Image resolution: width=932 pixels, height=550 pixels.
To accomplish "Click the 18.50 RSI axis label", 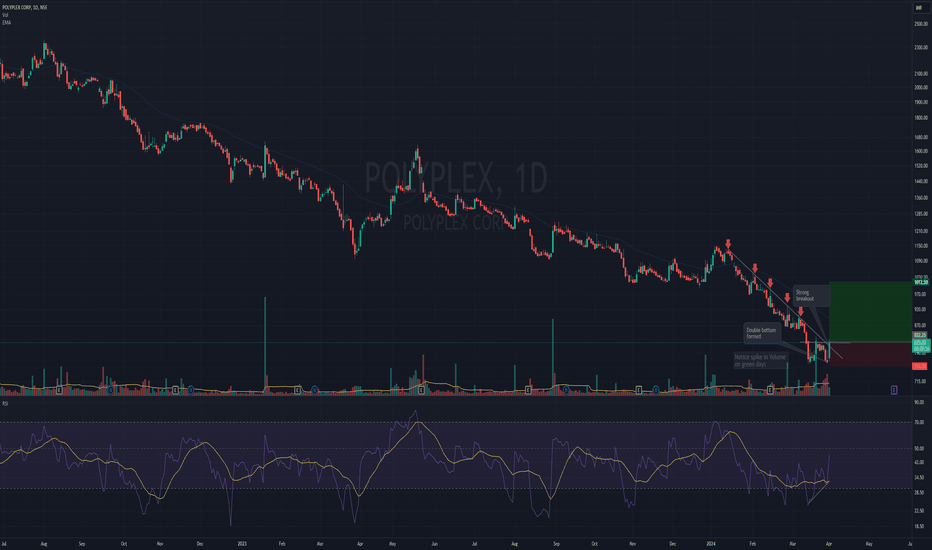I will (919, 526).
